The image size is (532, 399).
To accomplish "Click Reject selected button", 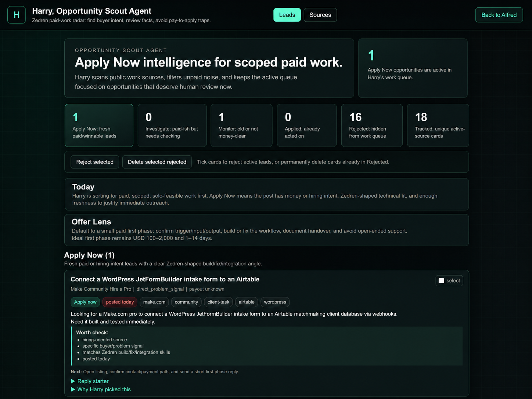I will coord(95,162).
